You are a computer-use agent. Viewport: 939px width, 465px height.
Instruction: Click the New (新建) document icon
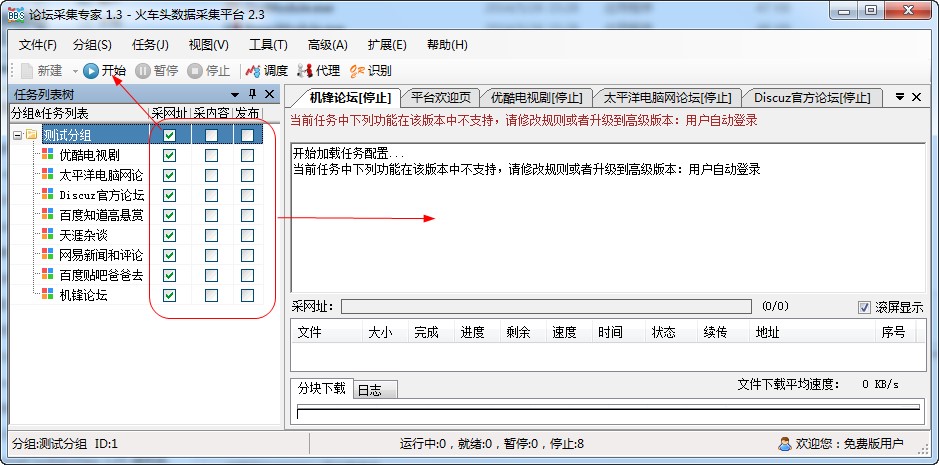[26, 71]
